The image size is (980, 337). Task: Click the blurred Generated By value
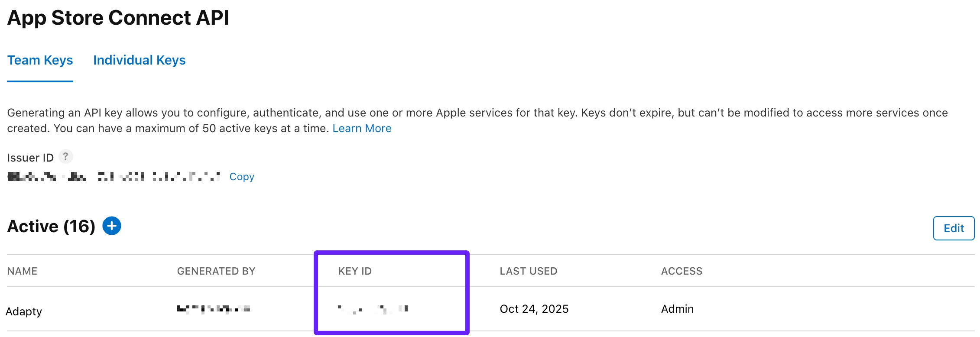pyautogui.click(x=214, y=309)
